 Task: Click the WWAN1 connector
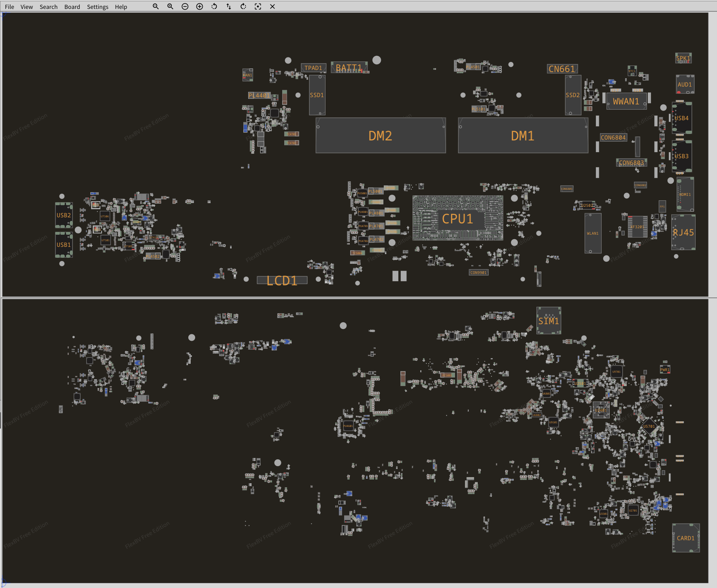coord(626,101)
